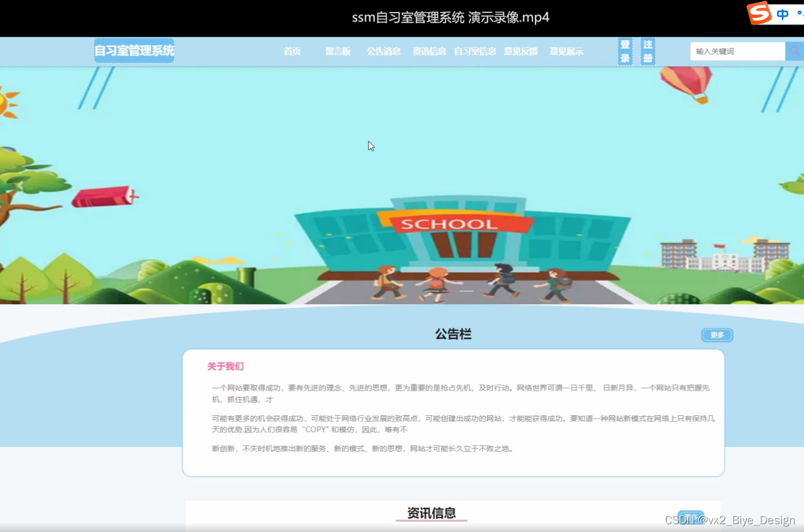Click the 登录 login button

tap(625, 52)
